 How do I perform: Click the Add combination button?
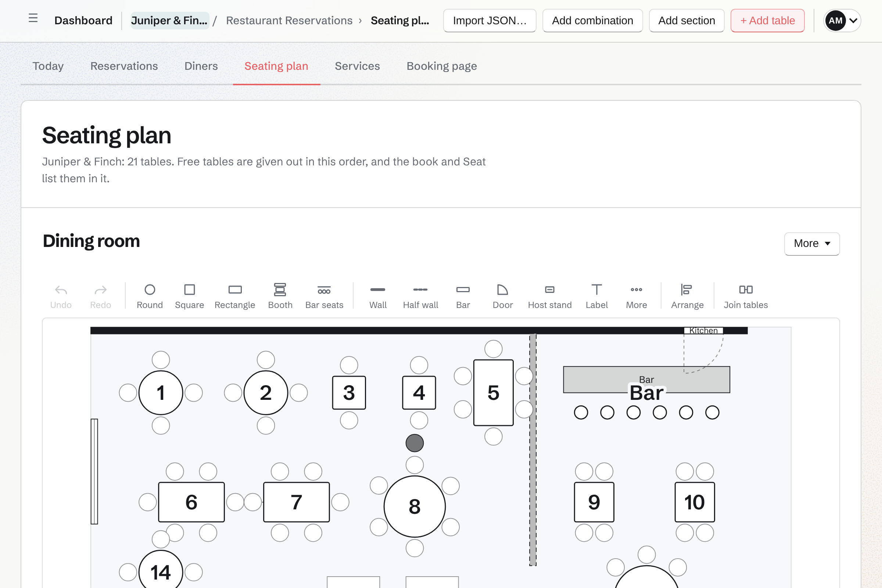[x=592, y=21]
